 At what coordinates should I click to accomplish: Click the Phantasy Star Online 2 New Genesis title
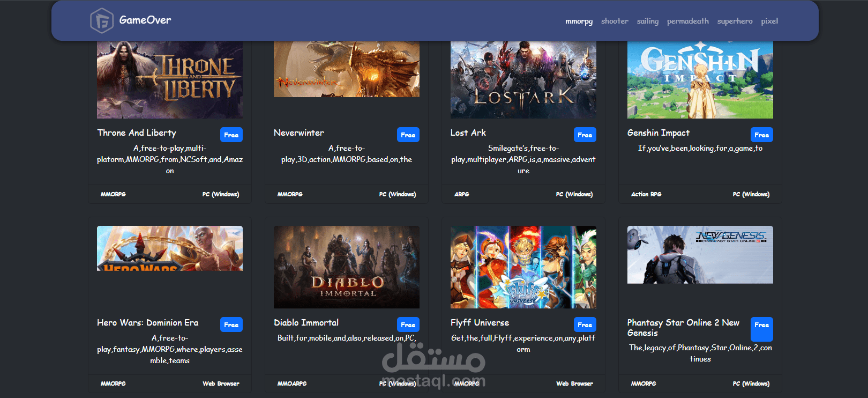click(x=683, y=327)
